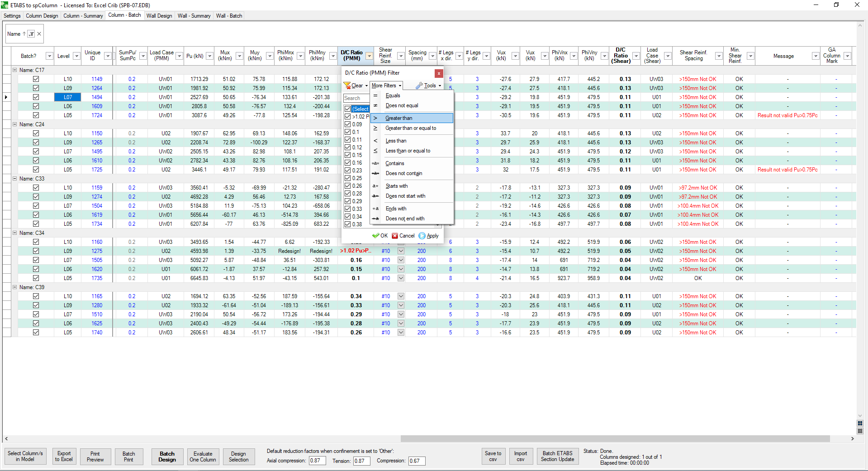This screenshot has width=868, height=471.
Task: Open the Tools wrench menu
Action: (x=428, y=86)
